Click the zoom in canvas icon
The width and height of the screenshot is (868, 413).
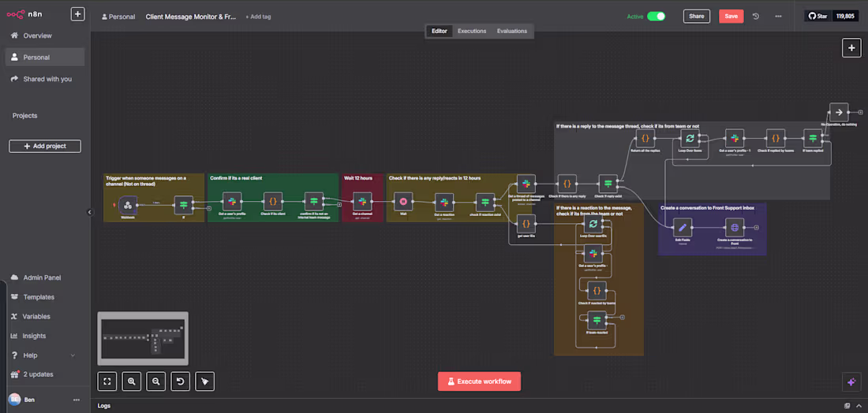pyautogui.click(x=131, y=381)
